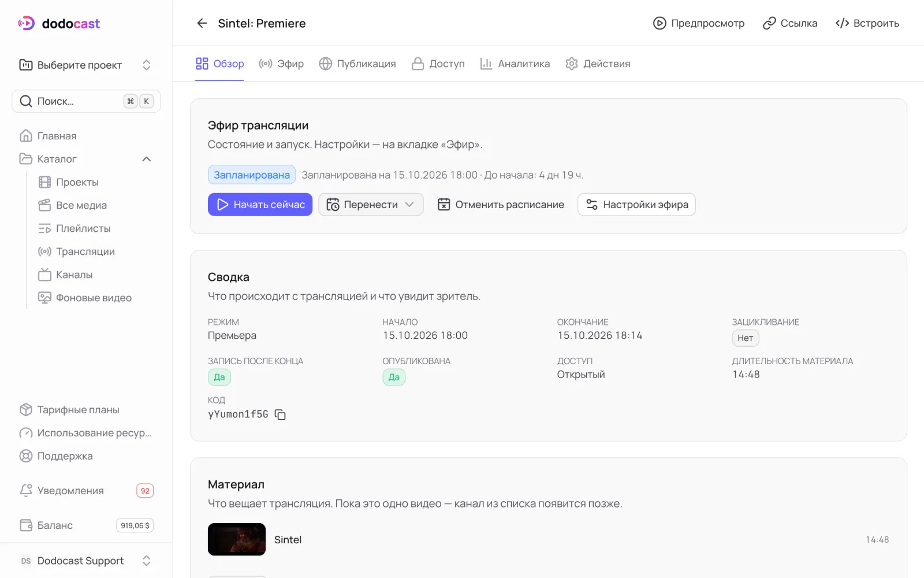Click the dodocast logo
This screenshot has height=578, width=924.
click(x=59, y=24)
